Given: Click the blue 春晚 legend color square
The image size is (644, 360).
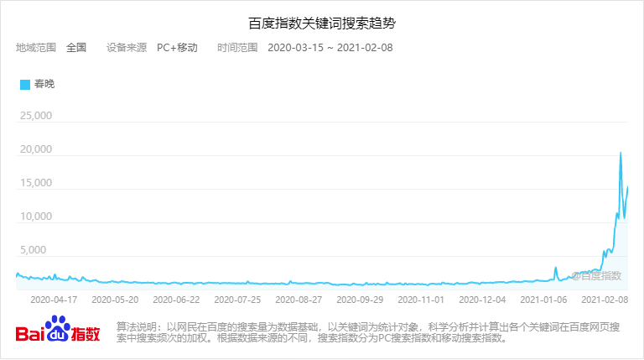Looking at the screenshot, I should click(24, 84).
